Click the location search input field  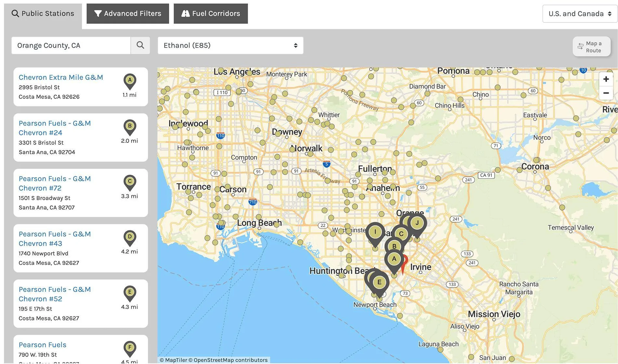[x=71, y=46]
